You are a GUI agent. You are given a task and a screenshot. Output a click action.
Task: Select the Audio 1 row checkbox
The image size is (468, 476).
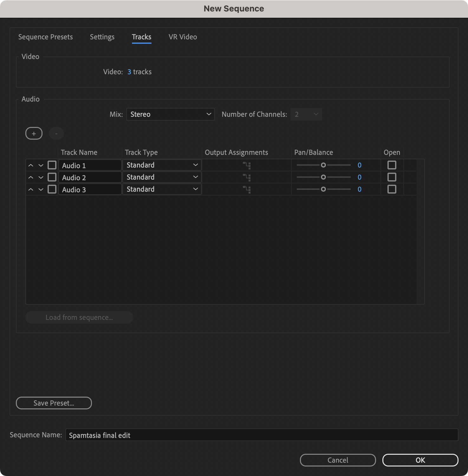(x=52, y=165)
